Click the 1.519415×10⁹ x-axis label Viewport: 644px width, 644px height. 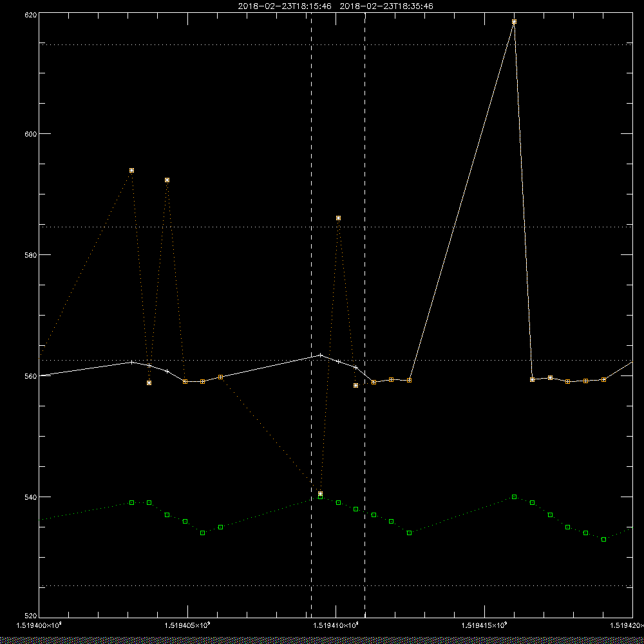485,625
